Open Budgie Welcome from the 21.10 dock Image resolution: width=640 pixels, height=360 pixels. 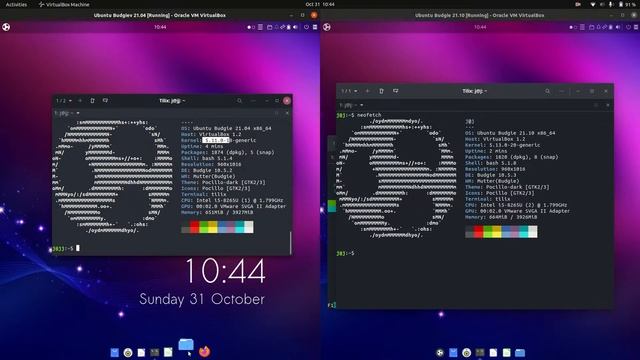440,352
